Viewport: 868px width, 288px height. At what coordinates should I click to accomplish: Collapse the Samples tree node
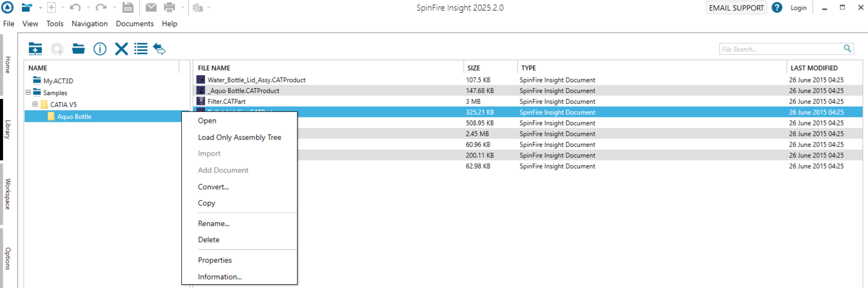tap(28, 93)
